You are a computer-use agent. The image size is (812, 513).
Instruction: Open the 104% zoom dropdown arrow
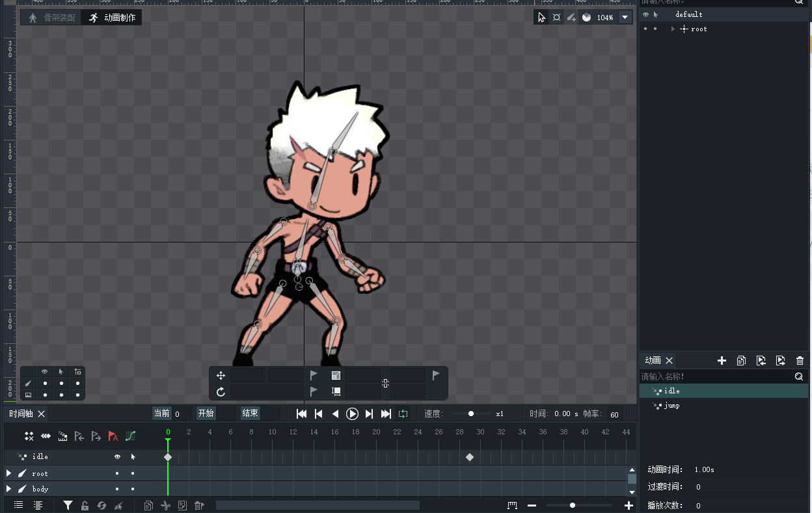625,18
